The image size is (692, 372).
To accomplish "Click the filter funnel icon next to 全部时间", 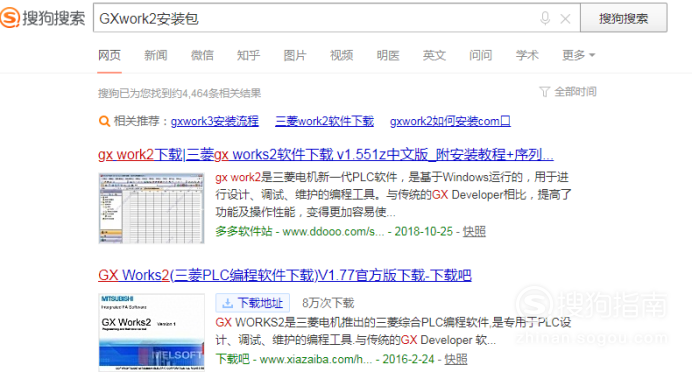I will [x=544, y=92].
